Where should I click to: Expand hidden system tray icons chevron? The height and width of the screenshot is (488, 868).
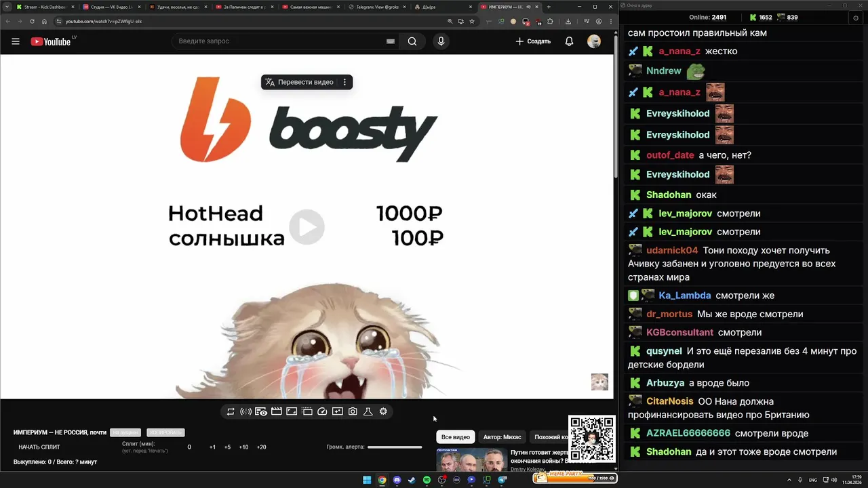pyautogui.click(x=789, y=480)
